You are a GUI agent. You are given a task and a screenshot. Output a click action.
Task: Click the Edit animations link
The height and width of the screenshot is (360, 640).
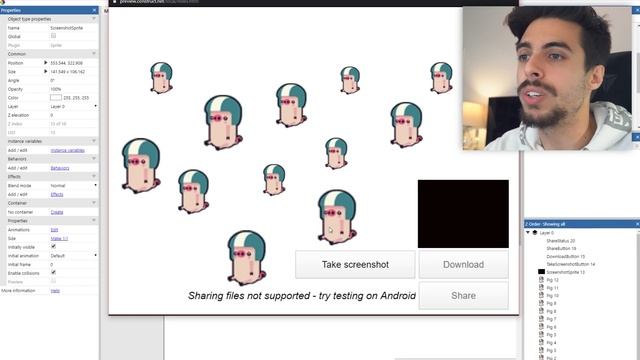pos(54,230)
